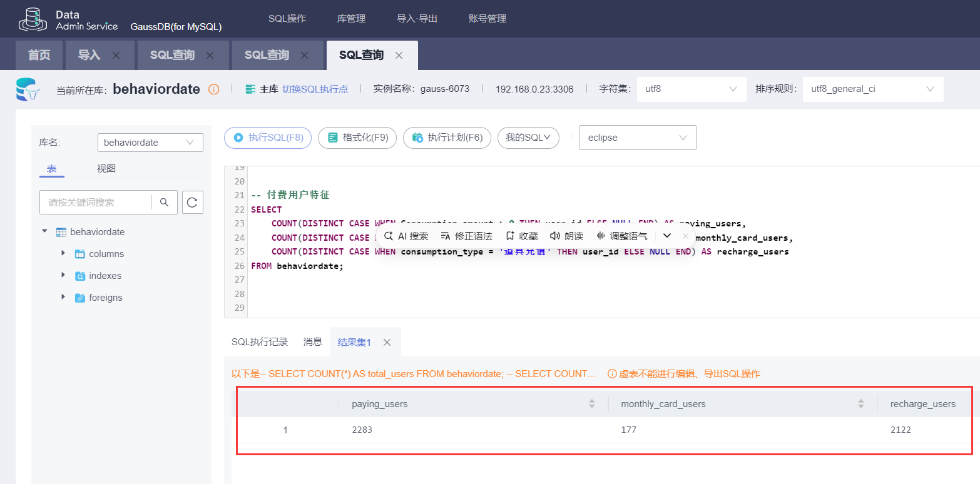Viewport: 980px width, 484px height.
Task: Open the 账号管理 menu
Action: [x=487, y=19]
